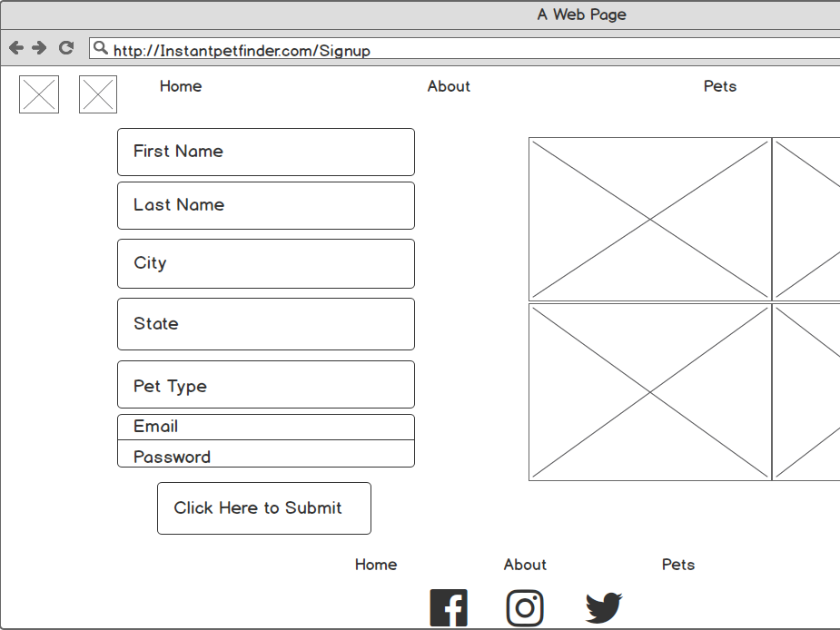This screenshot has height=630, width=840.
Task: Click Here to Submit button
Action: pyautogui.click(x=264, y=508)
